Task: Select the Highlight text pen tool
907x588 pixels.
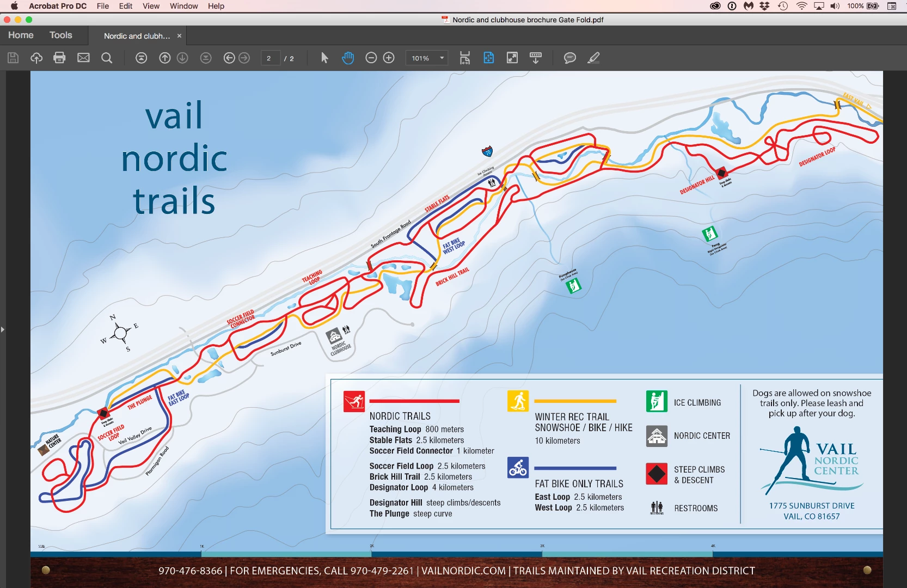Action: pos(593,58)
